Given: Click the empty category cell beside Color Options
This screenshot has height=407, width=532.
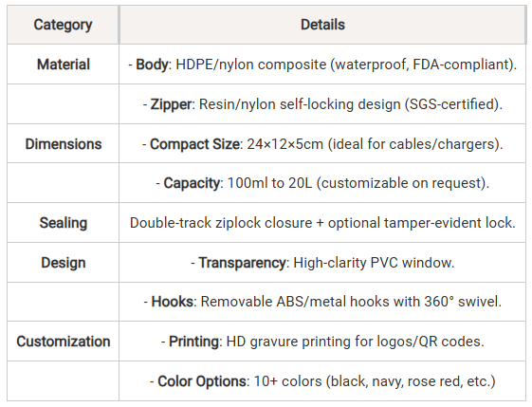Looking at the screenshot, I should coord(64,380).
